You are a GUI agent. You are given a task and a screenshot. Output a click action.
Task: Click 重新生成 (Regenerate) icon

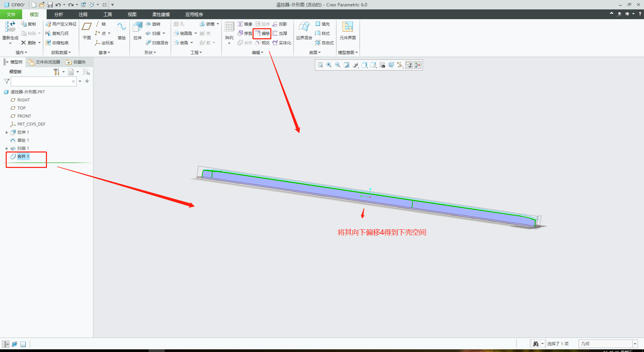[x=10, y=27]
